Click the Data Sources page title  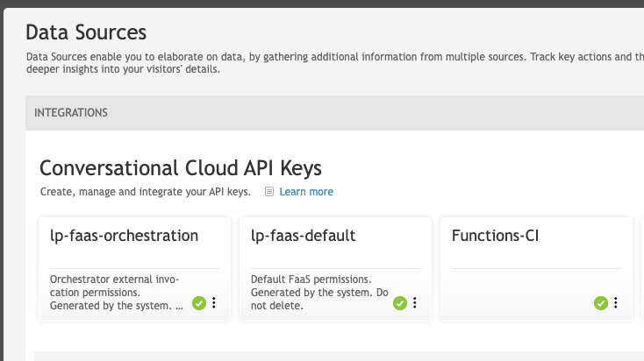click(86, 32)
